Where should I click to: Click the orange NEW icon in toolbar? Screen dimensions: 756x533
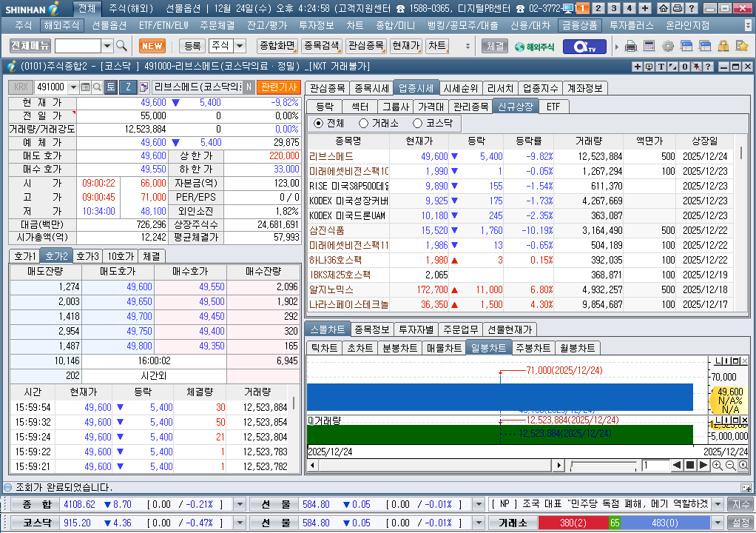[152, 46]
